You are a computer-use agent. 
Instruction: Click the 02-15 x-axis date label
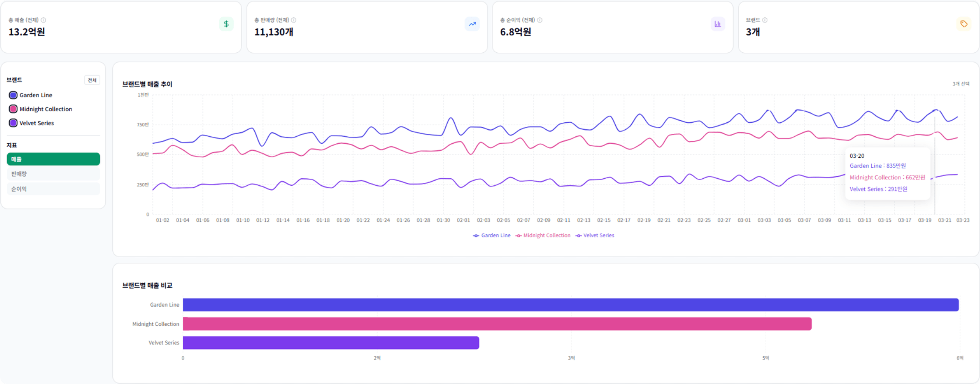pyautogui.click(x=603, y=220)
